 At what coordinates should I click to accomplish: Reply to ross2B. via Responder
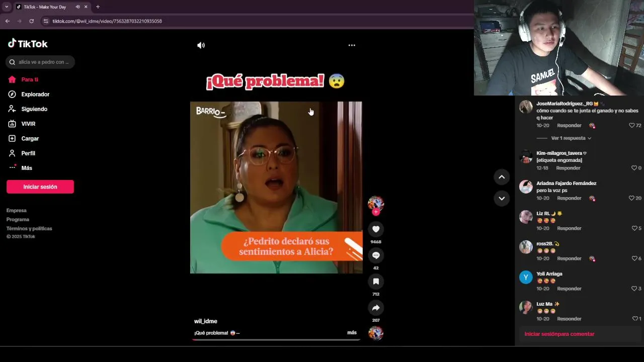click(569, 258)
